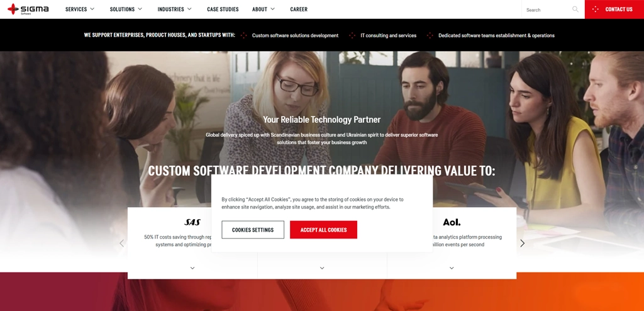
Task: Click the Sigma Software logo
Action: [x=28, y=9]
